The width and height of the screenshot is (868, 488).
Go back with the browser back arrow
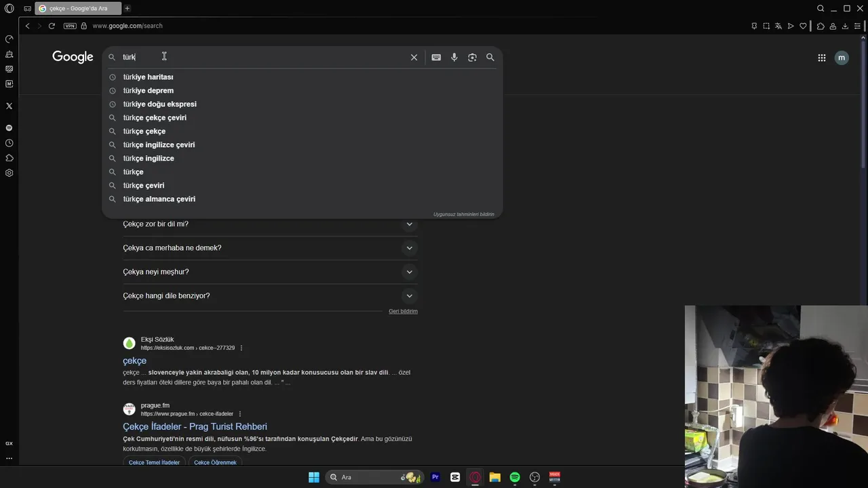[x=27, y=26]
